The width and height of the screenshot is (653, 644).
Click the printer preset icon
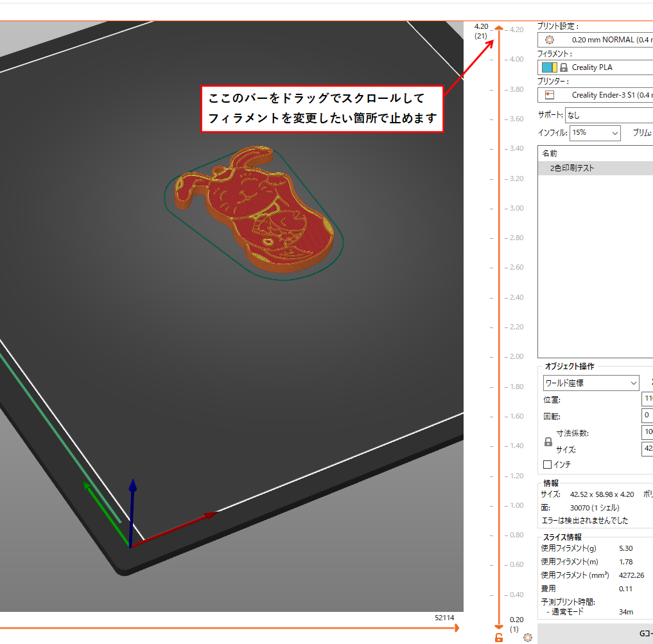549,95
